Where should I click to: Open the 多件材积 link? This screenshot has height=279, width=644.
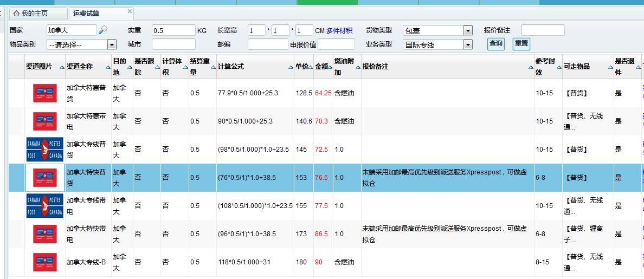pos(339,31)
